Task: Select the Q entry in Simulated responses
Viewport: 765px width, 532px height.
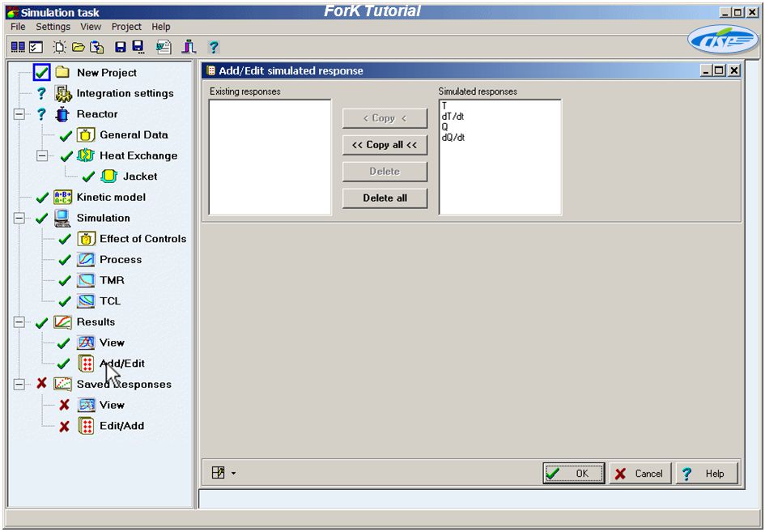Action: point(444,127)
